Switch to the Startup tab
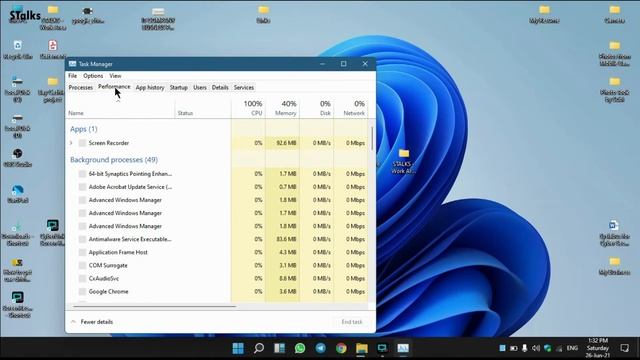The width and height of the screenshot is (640, 360). [x=179, y=87]
